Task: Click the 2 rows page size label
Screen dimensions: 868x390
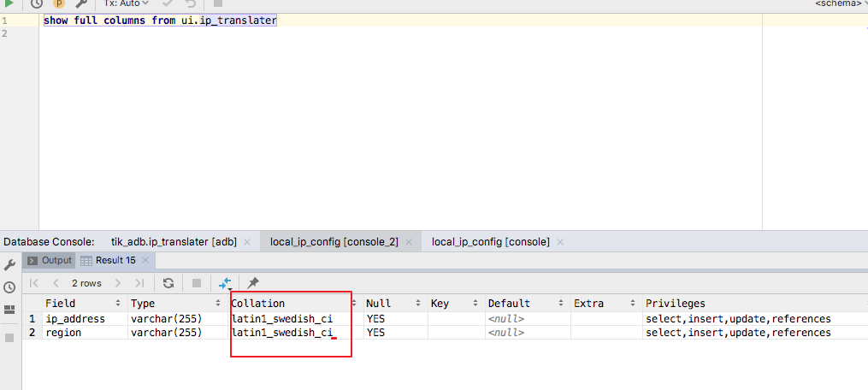Action: [86, 283]
